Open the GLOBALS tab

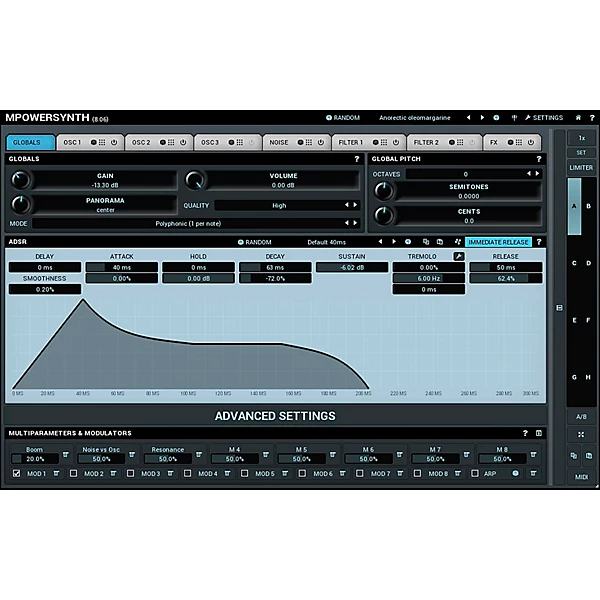(31, 142)
